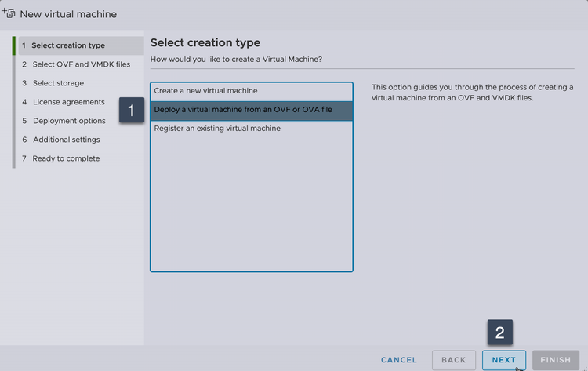The height and width of the screenshot is (371, 588).
Task: Jump to step 7 Ready to complete
Action: coord(66,158)
